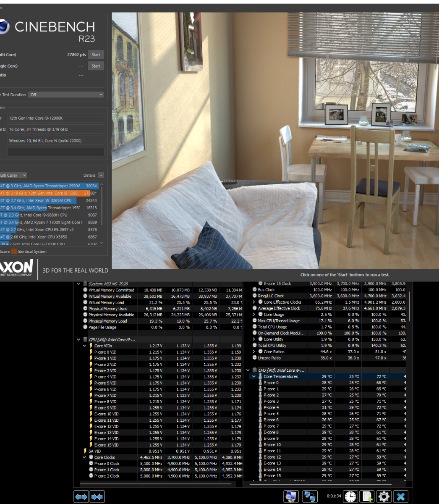
Task: Select the E-core 10 VID row
Action: (159, 414)
